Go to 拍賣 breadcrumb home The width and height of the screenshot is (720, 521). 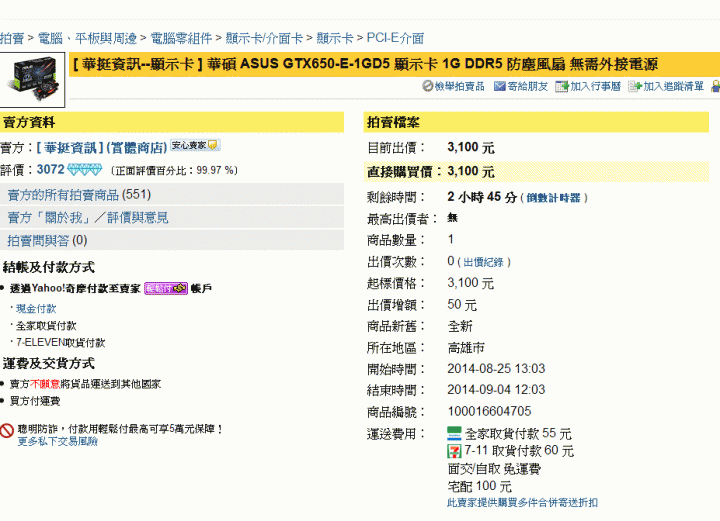pyautogui.click(x=12, y=38)
